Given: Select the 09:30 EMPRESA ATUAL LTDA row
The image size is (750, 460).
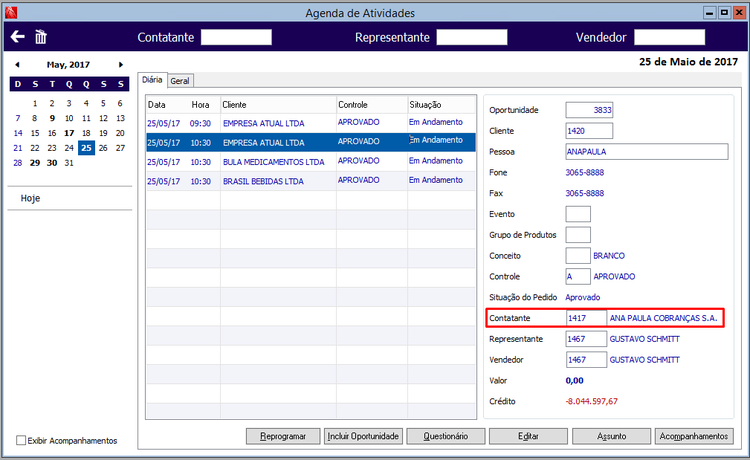Looking at the screenshot, I should 311,123.
